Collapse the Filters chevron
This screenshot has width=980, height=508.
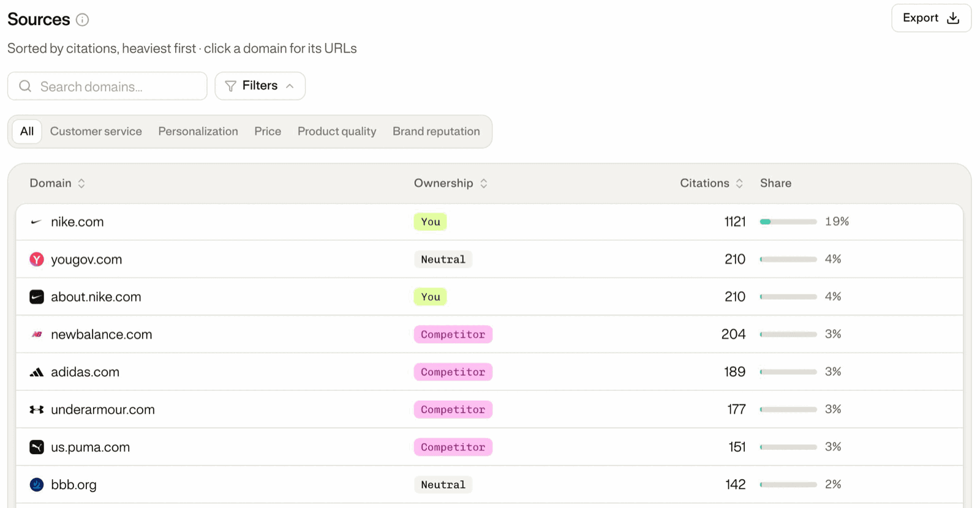tap(290, 86)
